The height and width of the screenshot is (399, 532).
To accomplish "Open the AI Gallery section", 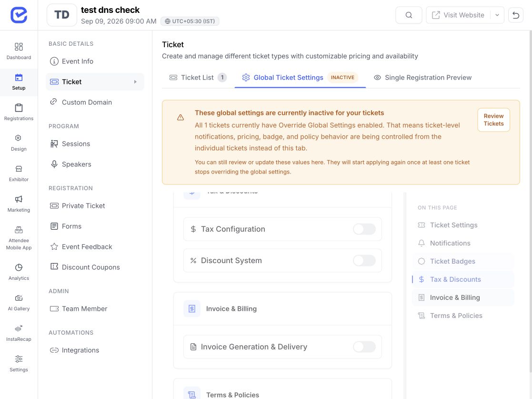I will coord(19,303).
